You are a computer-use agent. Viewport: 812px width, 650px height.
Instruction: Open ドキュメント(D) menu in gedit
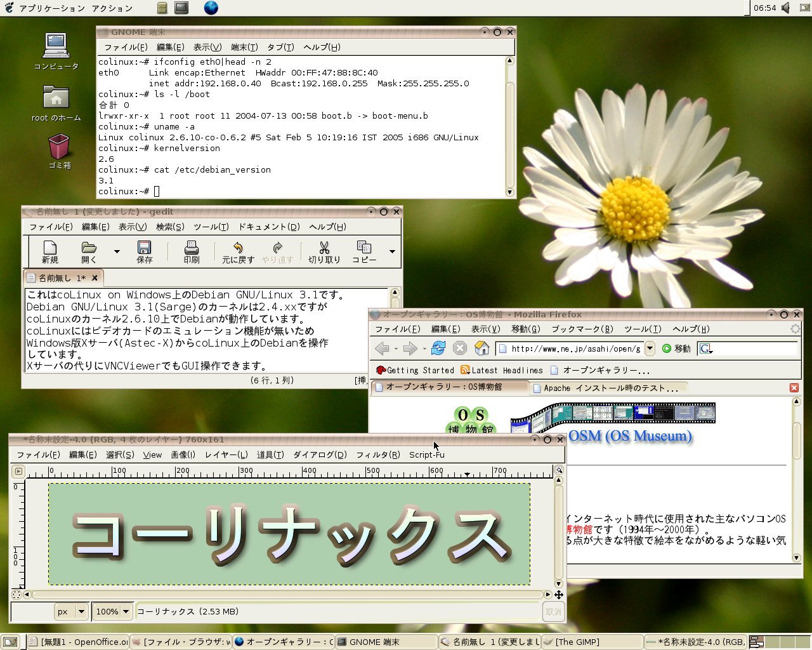269,227
